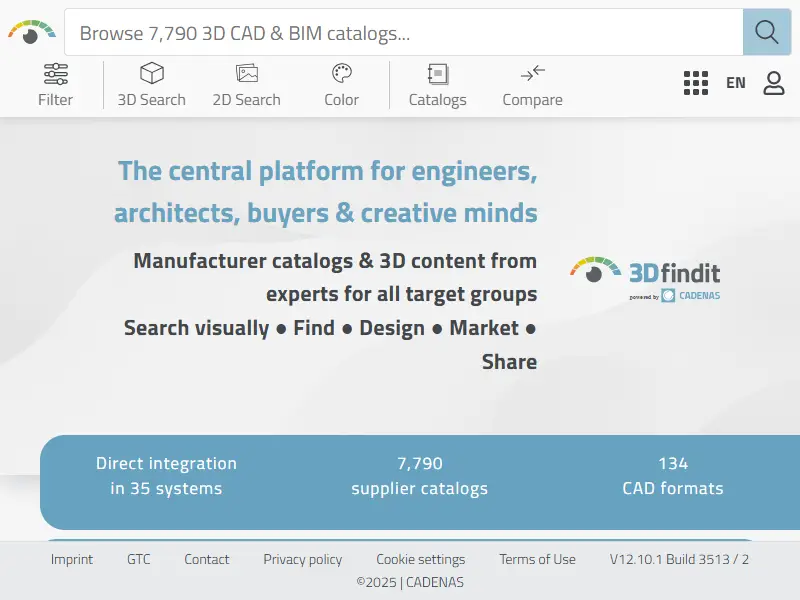Viewport: 800px width, 600px height.
Task: Open the Imprint link
Action: [72, 559]
